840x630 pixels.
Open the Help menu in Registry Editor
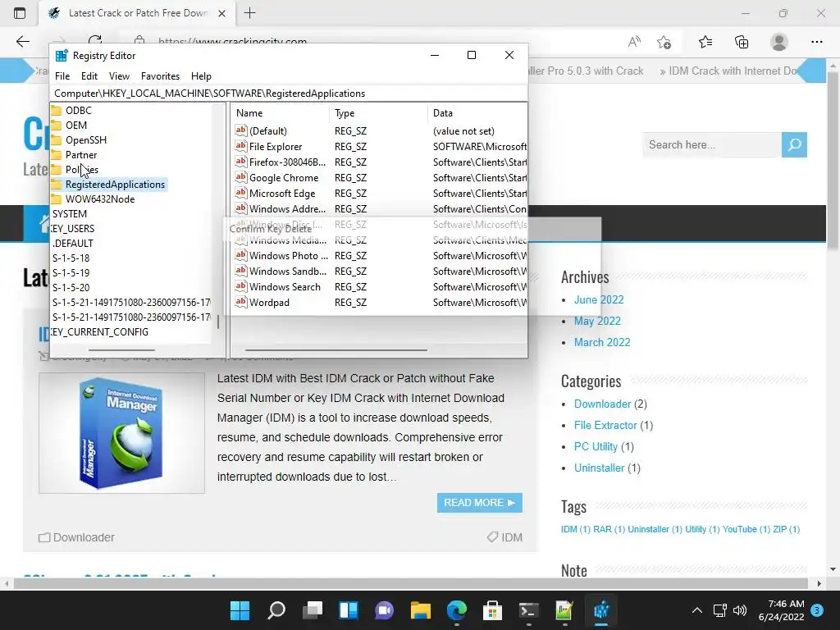click(201, 76)
